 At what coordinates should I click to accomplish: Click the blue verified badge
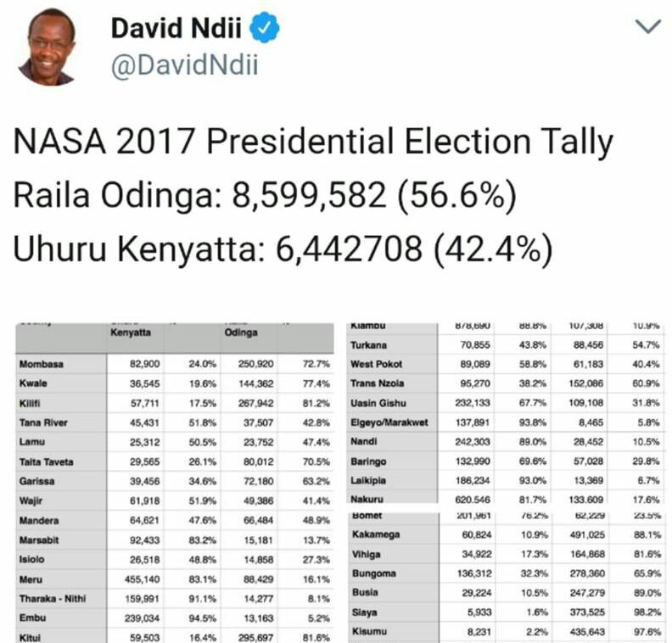(269, 29)
